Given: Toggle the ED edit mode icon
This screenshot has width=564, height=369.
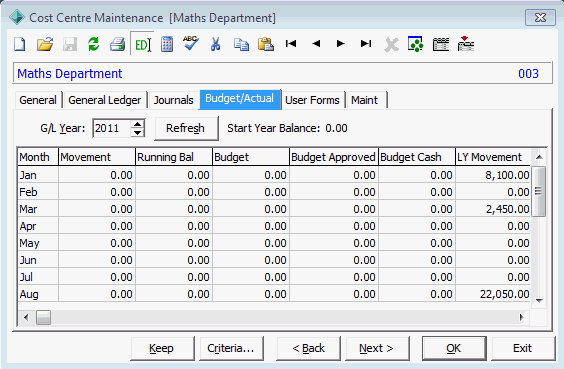Looking at the screenshot, I should tap(143, 45).
